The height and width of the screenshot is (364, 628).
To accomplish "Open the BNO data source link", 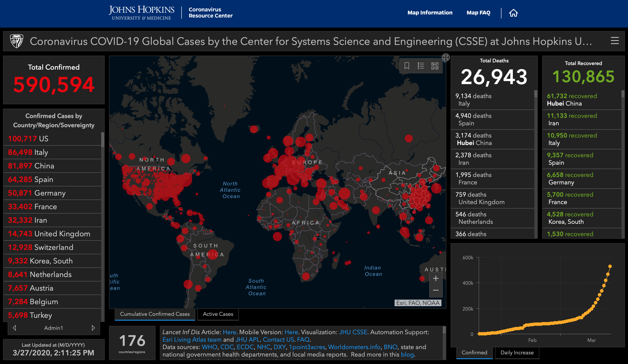I will [x=390, y=347].
